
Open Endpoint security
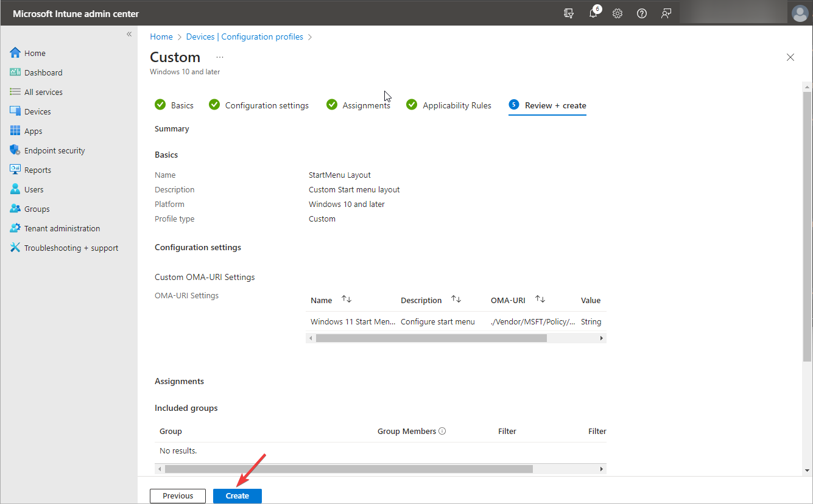coord(53,150)
